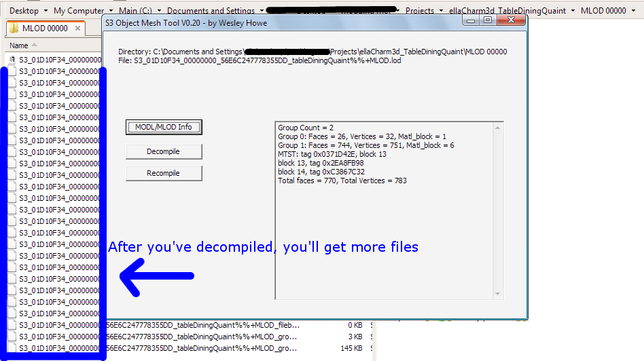Click the topmost file icon under Name
644x361 pixels.
point(13,60)
